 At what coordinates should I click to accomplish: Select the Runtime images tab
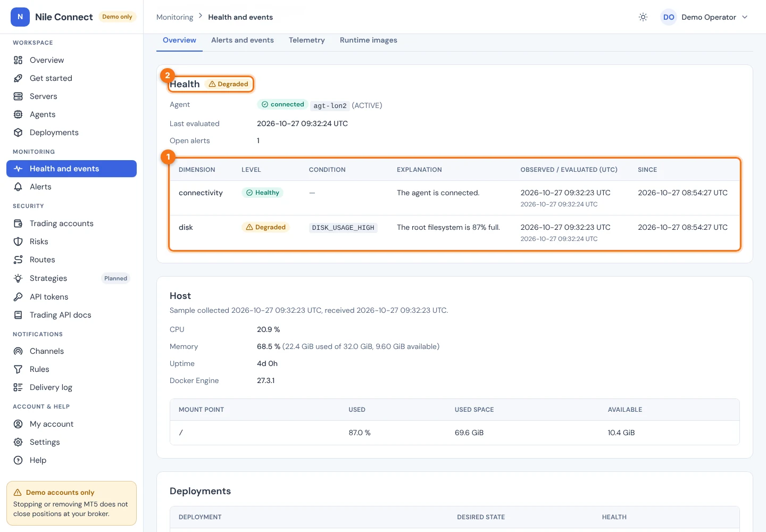coord(369,40)
